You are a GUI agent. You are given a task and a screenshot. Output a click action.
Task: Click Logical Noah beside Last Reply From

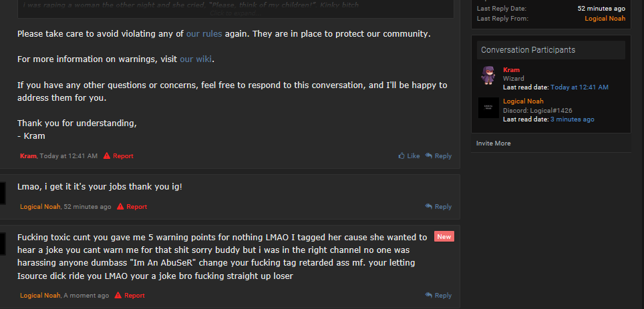[x=605, y=19]
